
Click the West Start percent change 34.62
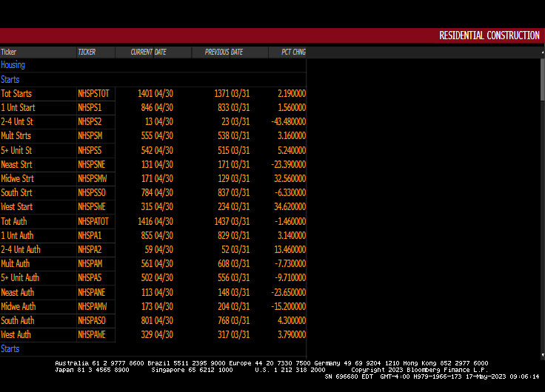coord(289,207)
